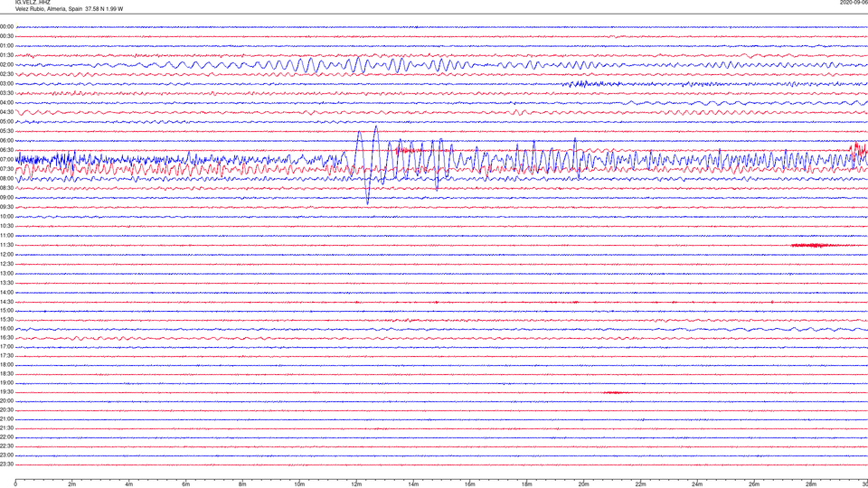Select the 04:00 trace time label
868x488 pixels.
click(7, 103)
